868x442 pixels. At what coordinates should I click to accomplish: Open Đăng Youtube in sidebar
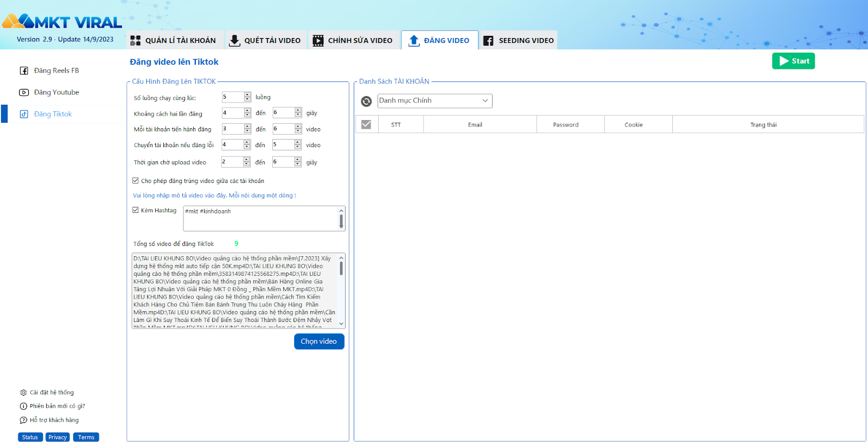click(x=56, y=92)
